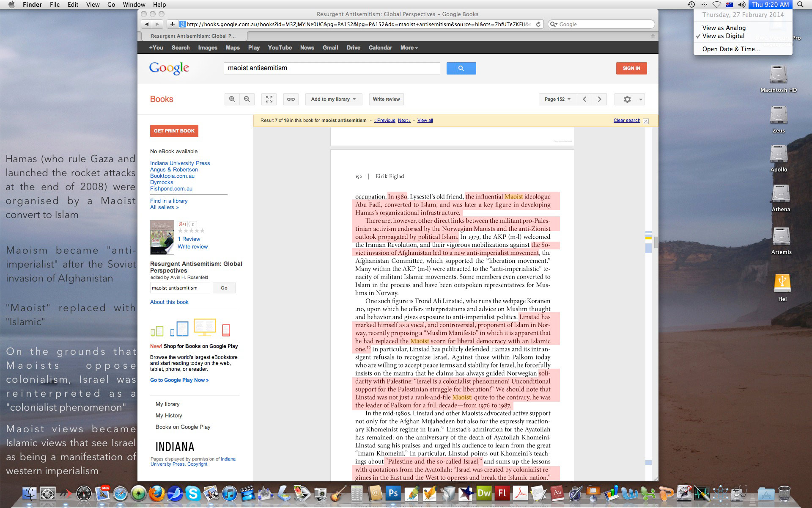Viewport: 812px width, 508px height.
Task: Click Wi-Fi status icon in menu bar
Action: click(x=717, y=4)
